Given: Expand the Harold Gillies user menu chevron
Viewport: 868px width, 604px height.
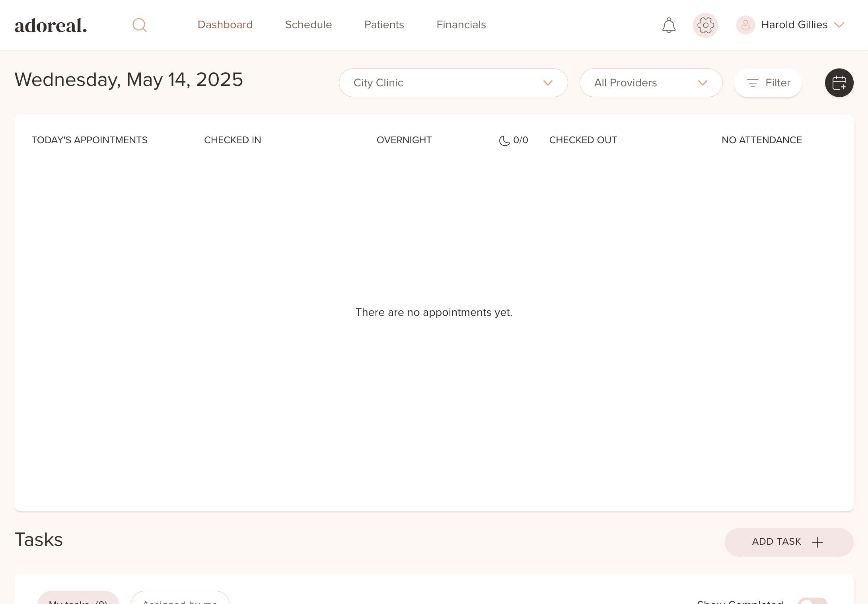Looking at the screenshot, I should pyautogui.click(x=839, y=25).
